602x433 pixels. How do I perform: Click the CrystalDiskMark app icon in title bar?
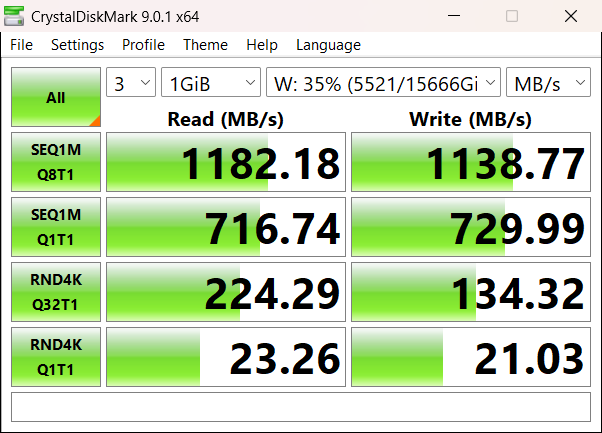click(16, 17)
